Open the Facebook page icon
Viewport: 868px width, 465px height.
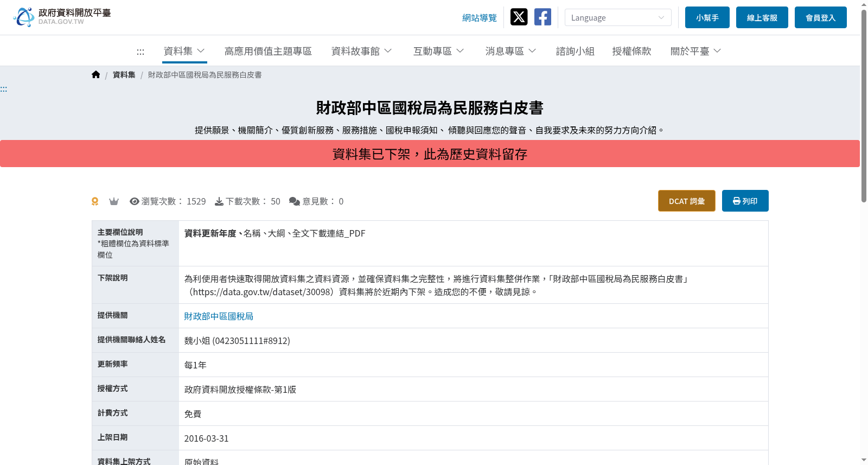pyautogui.click(x=542, y=17)
